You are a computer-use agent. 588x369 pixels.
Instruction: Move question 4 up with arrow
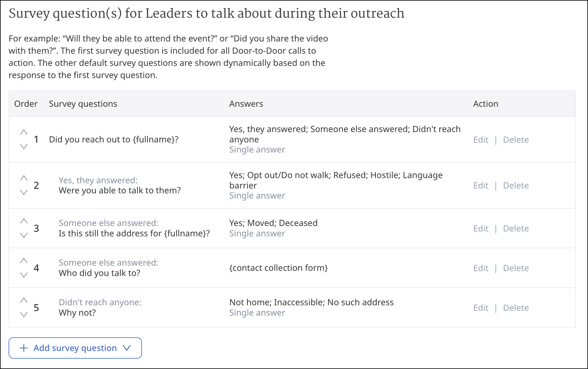[24, 261]
